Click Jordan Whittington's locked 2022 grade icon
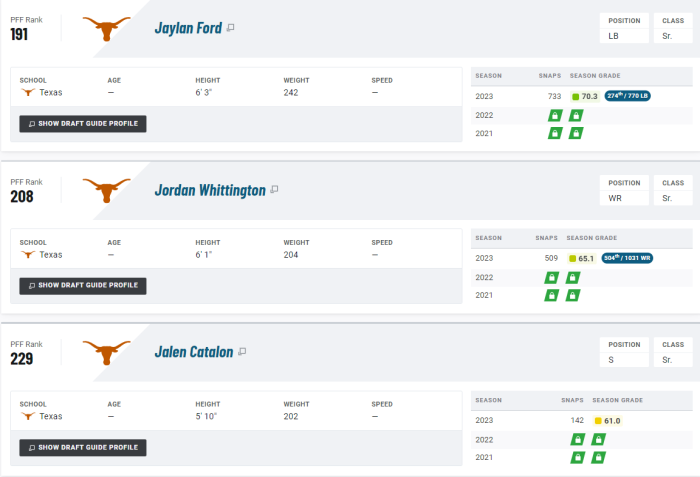 pyautogui.click(x=573, y=277)
